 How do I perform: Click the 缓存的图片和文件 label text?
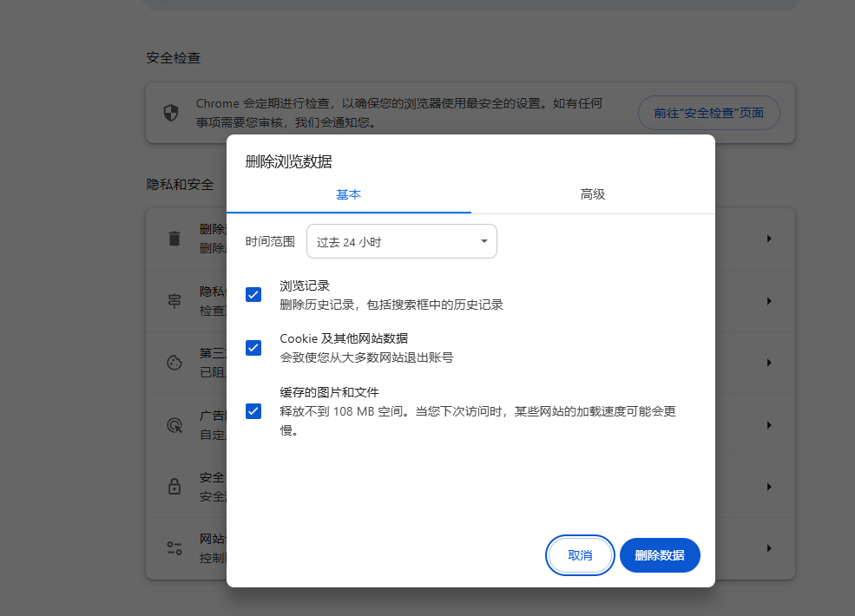(x=329, y=392)
